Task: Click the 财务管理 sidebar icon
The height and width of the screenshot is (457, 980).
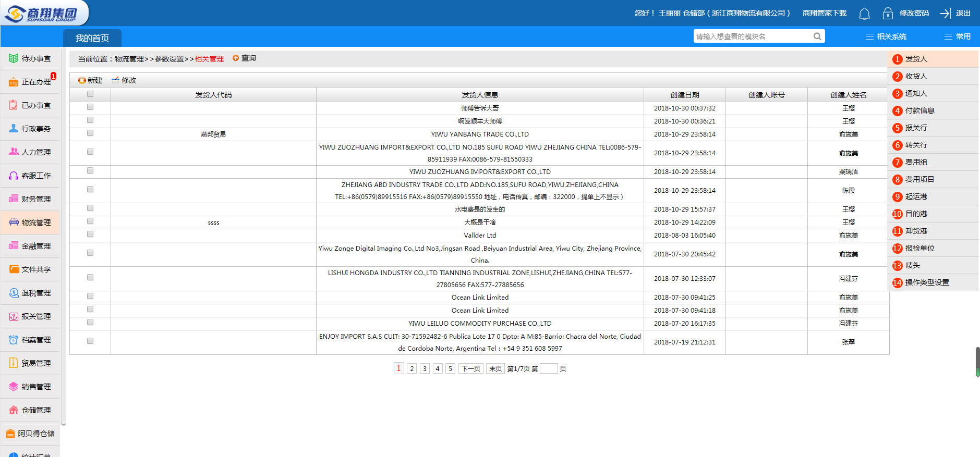Action: pos(14,199)
